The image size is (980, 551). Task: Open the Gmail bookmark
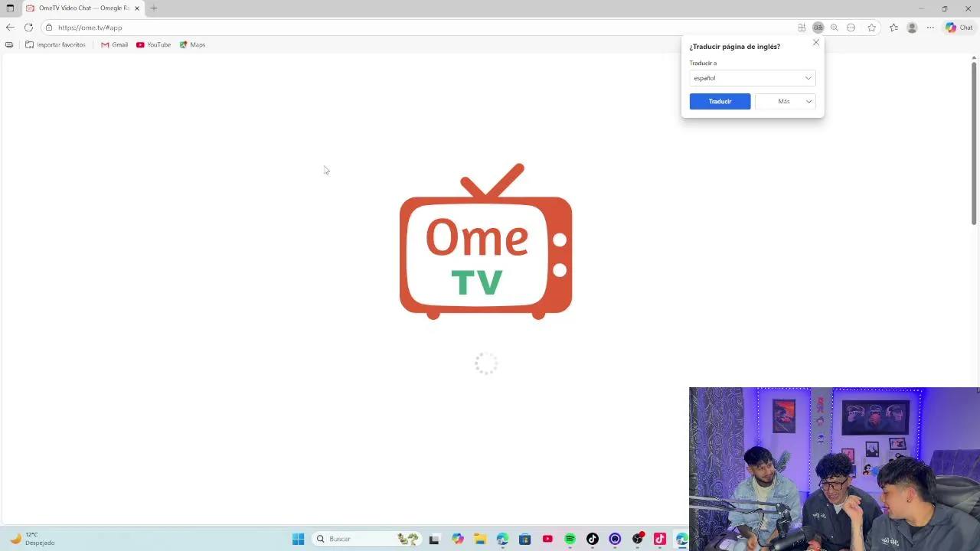click(x=114, y=45)
